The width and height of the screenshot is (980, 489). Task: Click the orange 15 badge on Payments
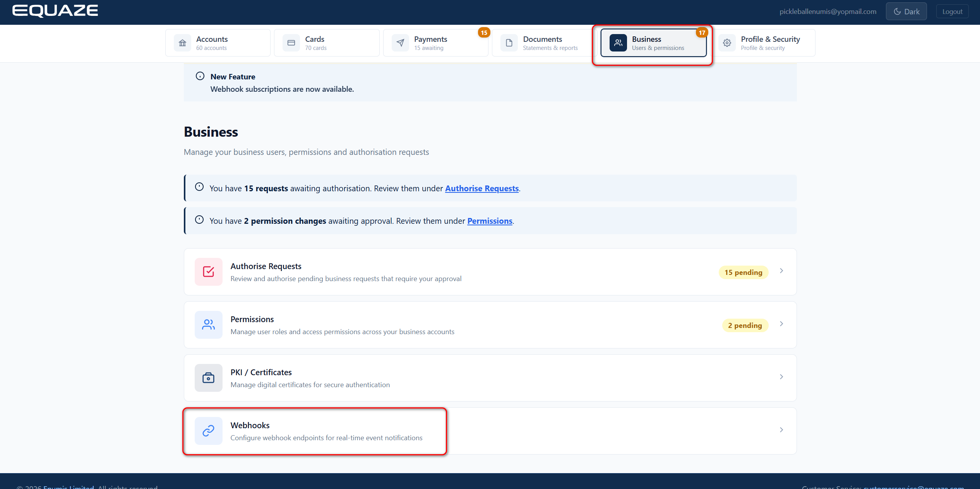tap(484, 33)
